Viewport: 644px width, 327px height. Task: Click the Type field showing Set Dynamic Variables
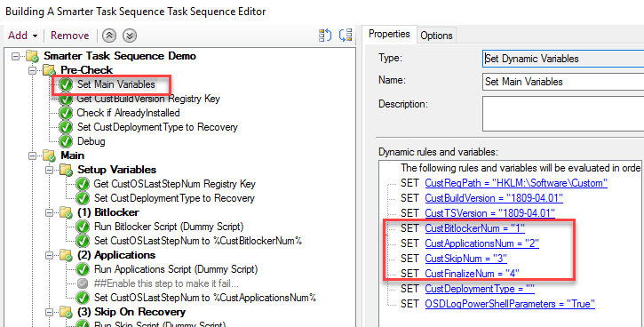click(x=563, y=59)
